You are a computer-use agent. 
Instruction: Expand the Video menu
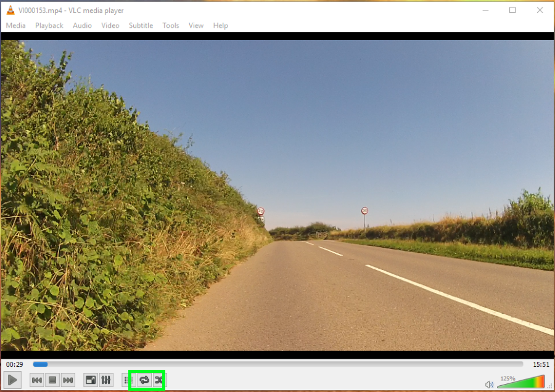(110, 25)
